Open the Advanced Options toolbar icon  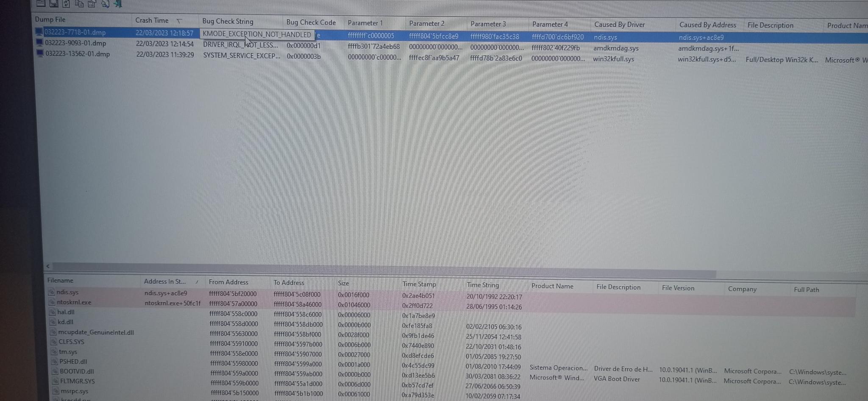pos(41,3)
